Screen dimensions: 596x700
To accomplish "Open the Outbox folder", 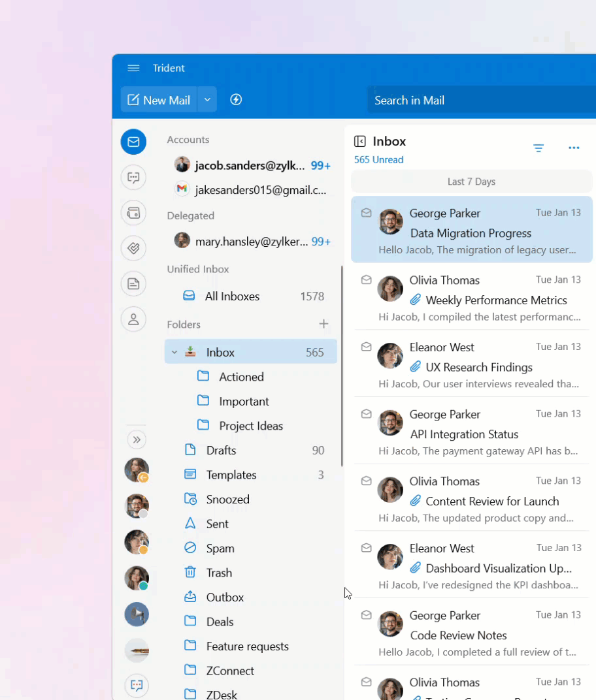I will pos(251,597).
